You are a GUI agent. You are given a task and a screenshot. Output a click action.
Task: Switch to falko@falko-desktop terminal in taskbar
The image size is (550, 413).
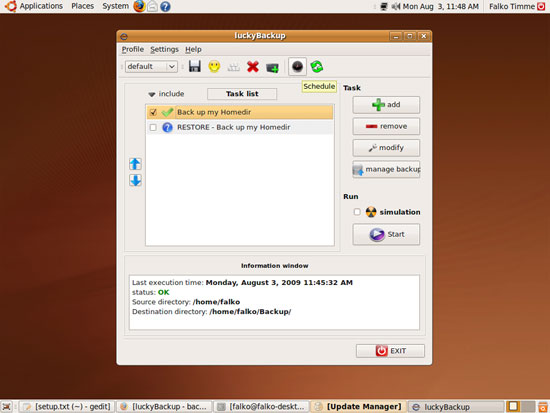click(261, 406)
